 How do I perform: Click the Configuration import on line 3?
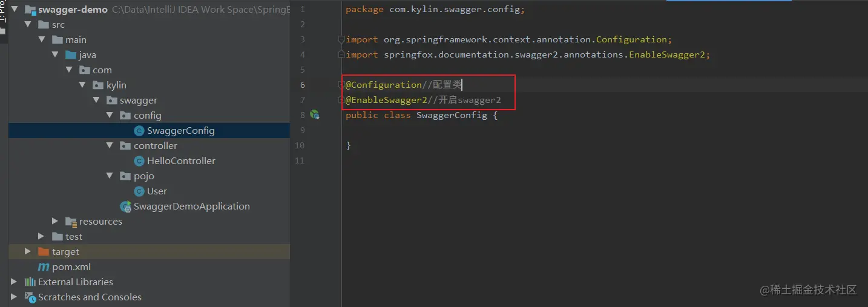(x=509, y=40)
